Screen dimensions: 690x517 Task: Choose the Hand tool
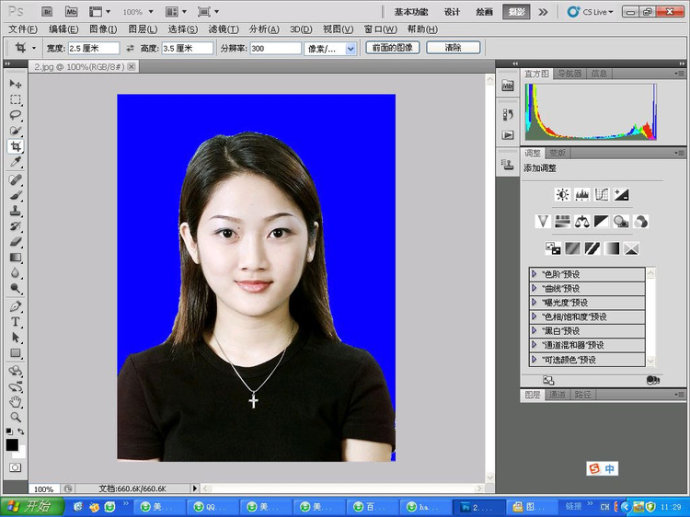[16, 402]
